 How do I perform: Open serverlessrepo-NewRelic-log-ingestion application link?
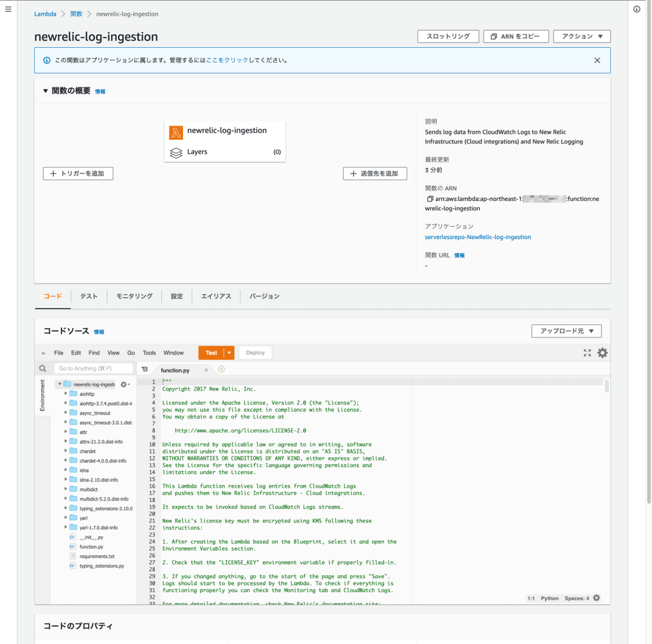(x=478, y=237)
